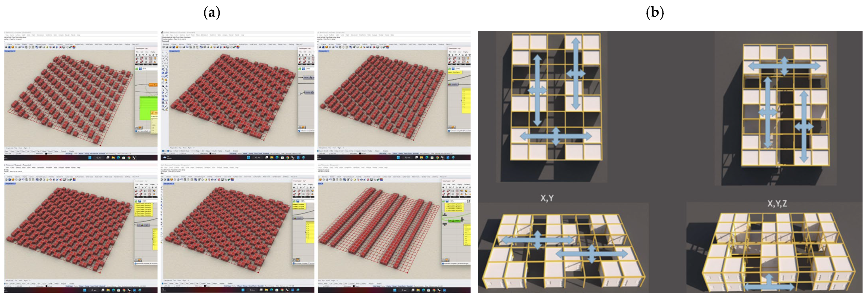Click the Grasshopper save (blue floppy disk) icon in the top-left window
The image size is (868, 300).
[140, 69]
